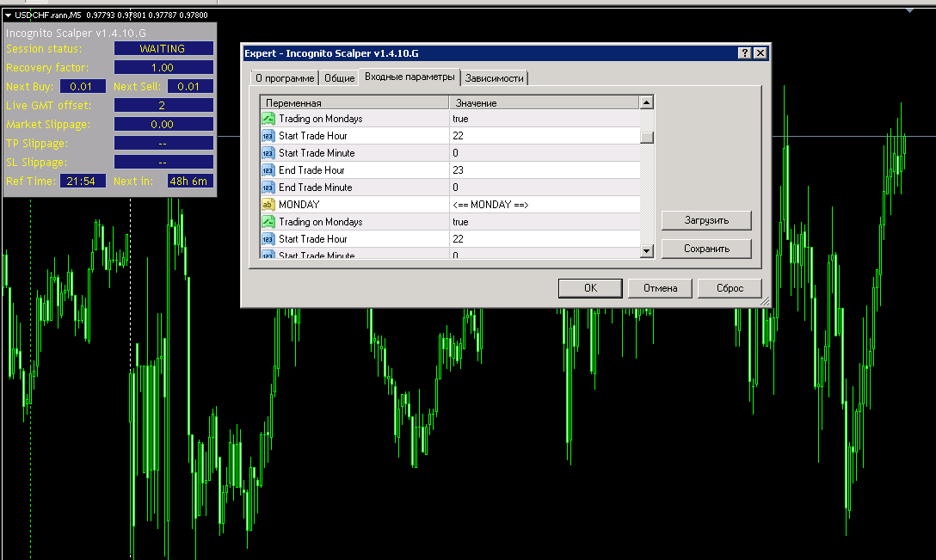The image size is (936, 560).
Task: Click the Сброс reset button
Action: (x=730, y=288)
